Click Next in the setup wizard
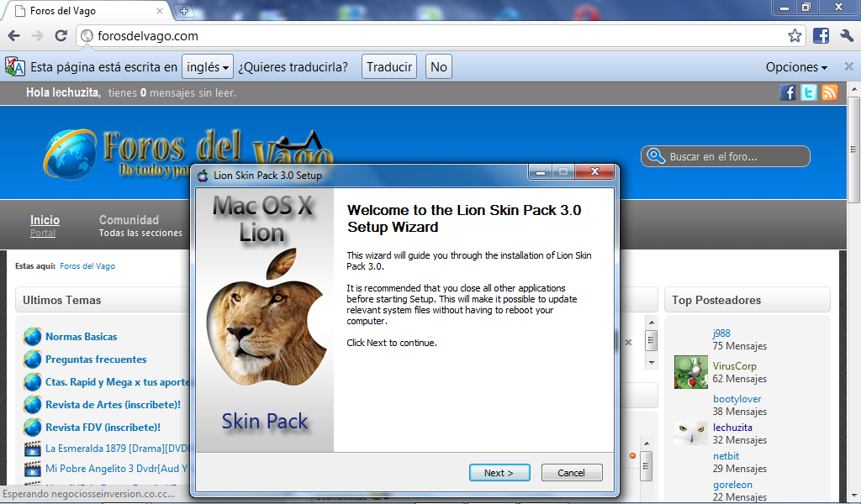 pyautogui.click(x=499, y=473)
